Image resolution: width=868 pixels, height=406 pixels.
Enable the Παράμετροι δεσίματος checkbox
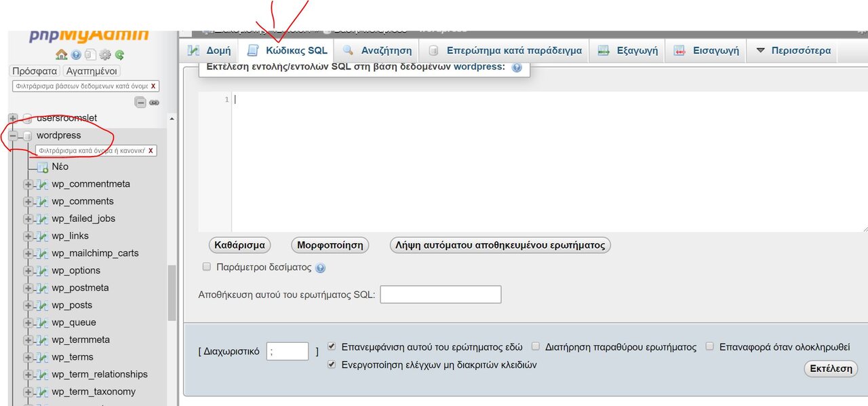tap(207, 267)
